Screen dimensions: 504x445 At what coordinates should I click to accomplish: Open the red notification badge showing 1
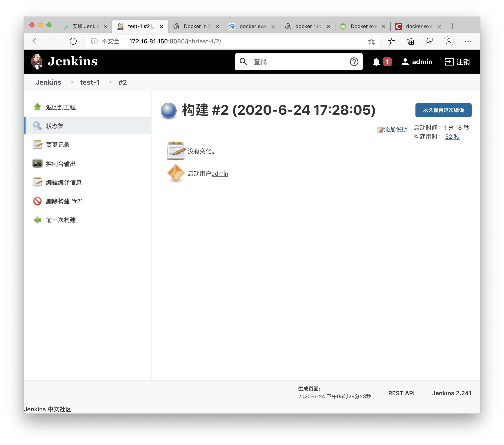click(387, 62)
